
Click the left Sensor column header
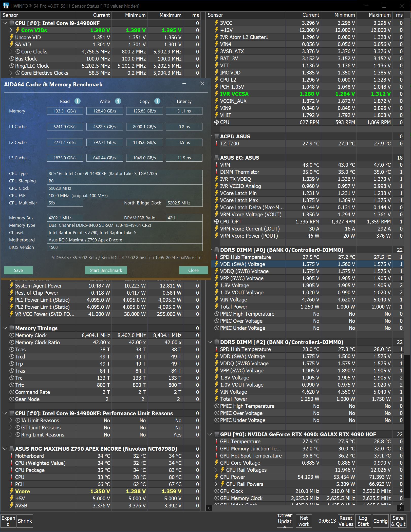tap(38, 15)
